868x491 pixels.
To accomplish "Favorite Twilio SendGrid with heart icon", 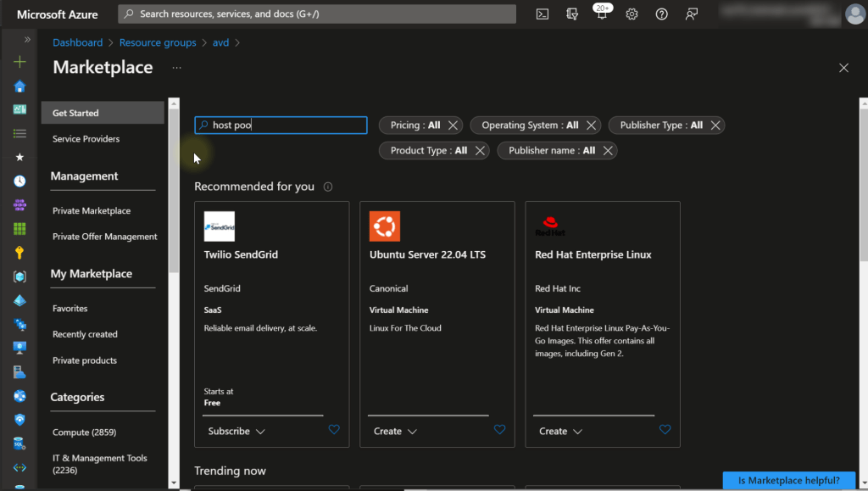I will point(334,430).
